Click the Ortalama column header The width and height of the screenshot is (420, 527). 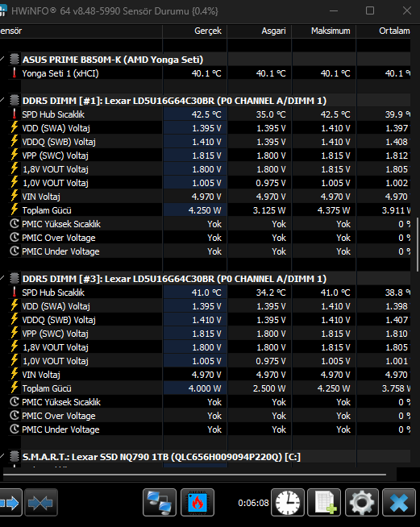[x=384, y=31]
